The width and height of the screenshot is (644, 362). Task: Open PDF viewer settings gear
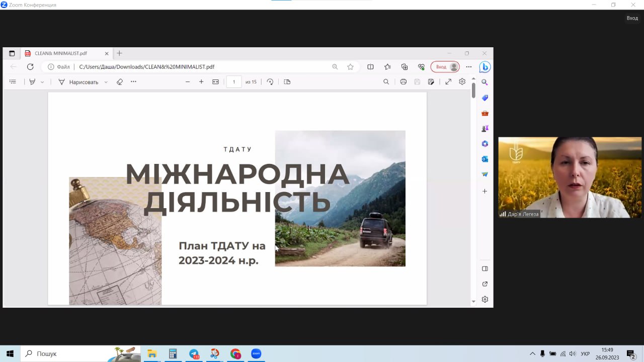462,82
